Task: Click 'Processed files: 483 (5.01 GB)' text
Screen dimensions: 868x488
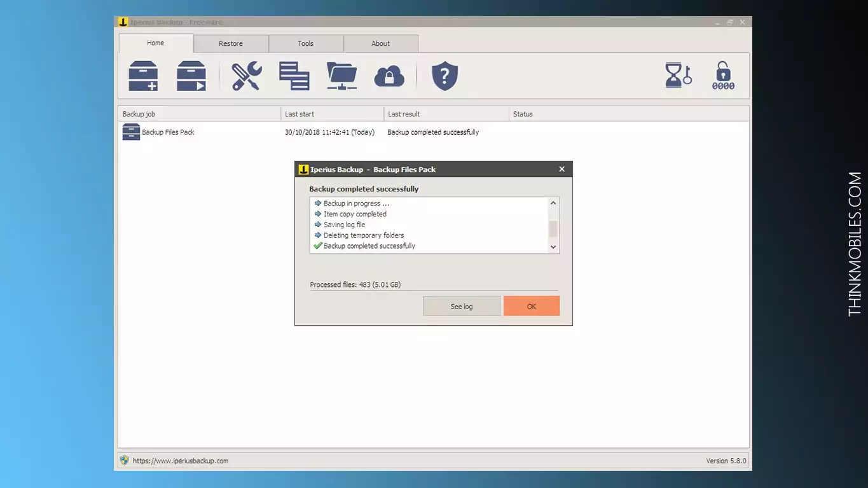Action: (355, 285)
